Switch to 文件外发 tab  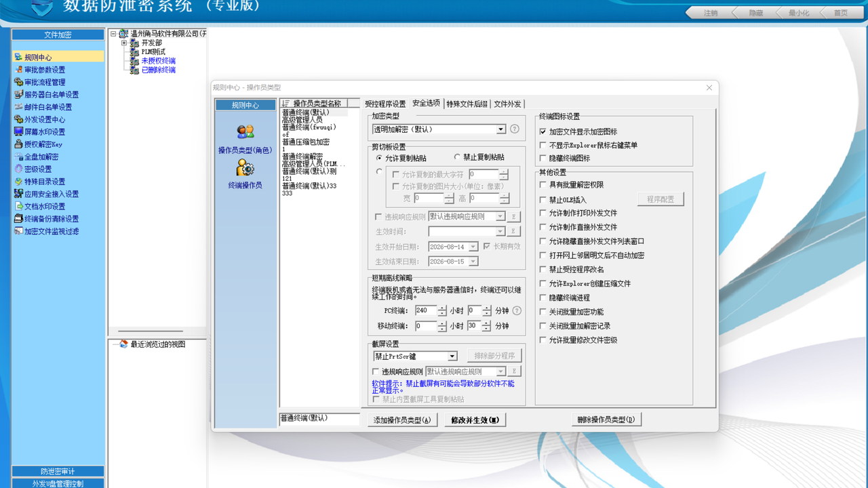click(507, 104)
